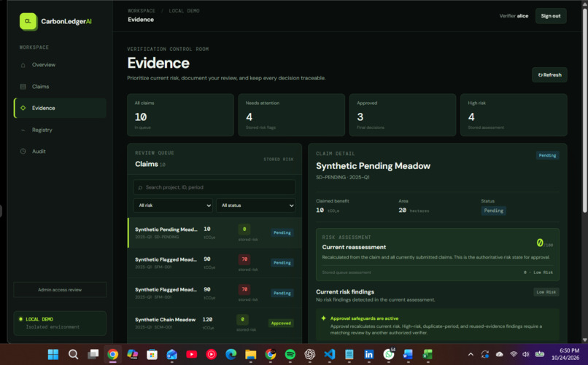Click the Low Risk tag beside Current risk findings
This screenshot has width=588, height=365.
tap(546, 292)
